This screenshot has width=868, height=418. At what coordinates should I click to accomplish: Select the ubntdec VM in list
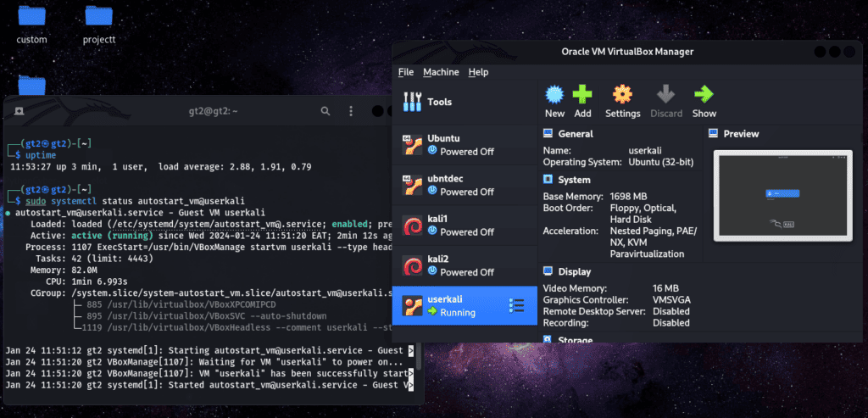tap(465, 186)
